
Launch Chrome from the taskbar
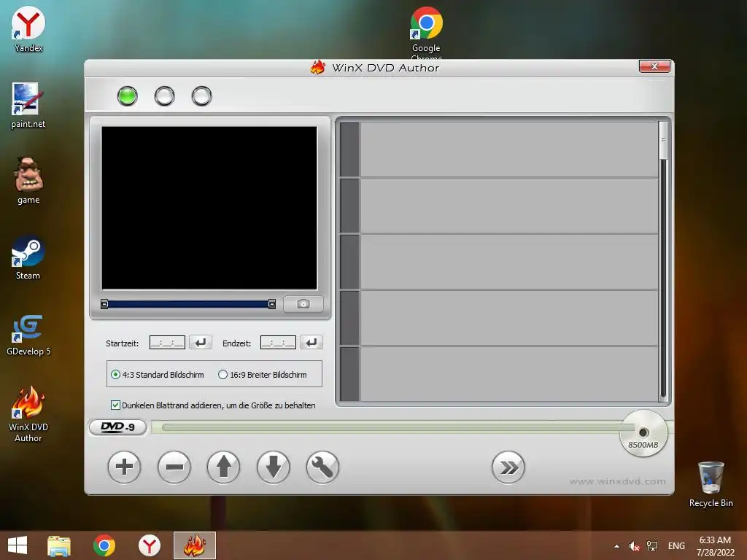[104, 545]
